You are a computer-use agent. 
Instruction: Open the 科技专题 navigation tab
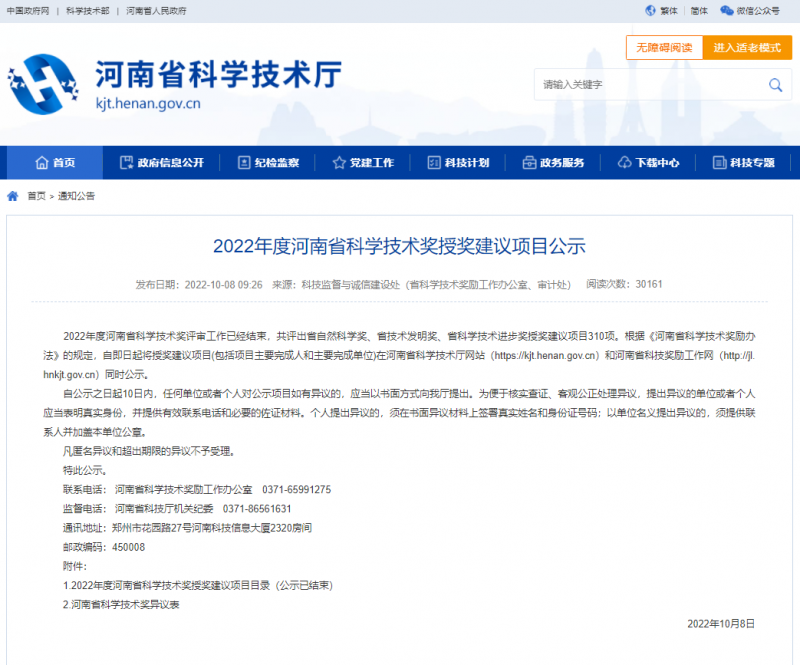742,163
